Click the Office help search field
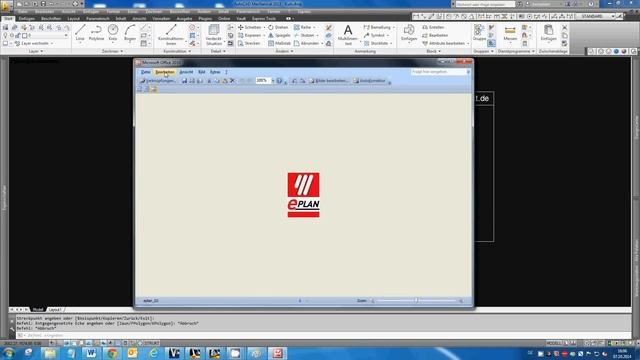Image resolution: width=640 pixels, height=360 pixels. [x=438, y=72]
